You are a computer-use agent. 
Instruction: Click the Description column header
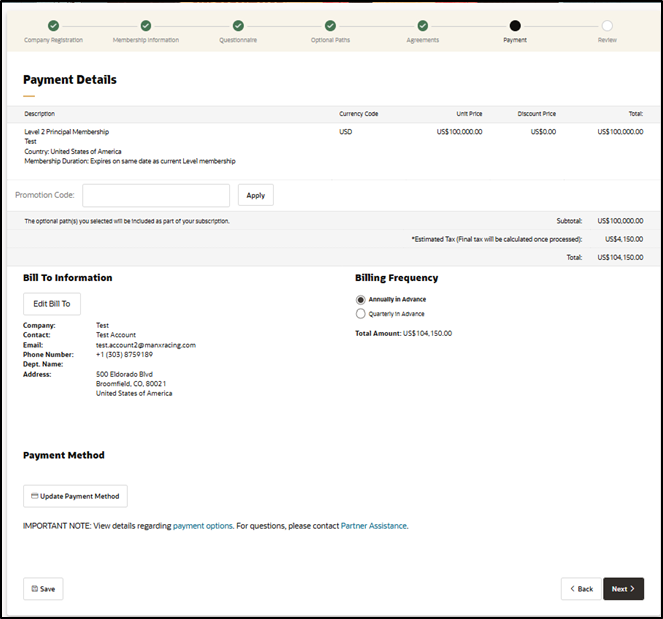tap(39, 114)
